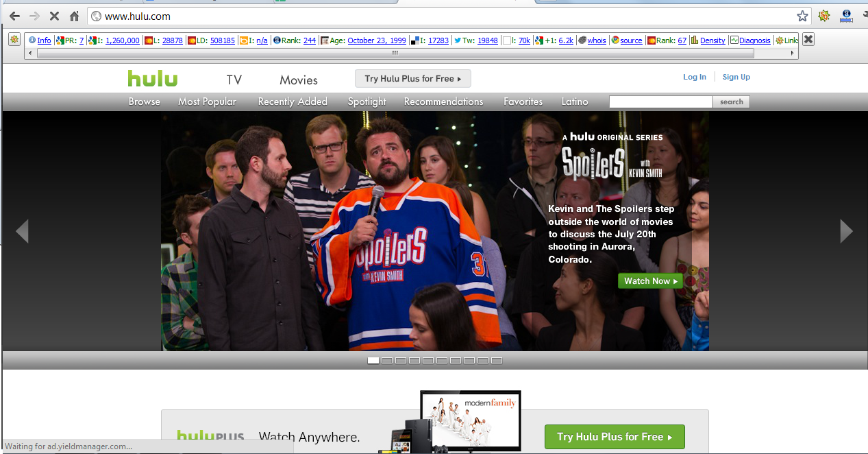Open the Alexa Rank 244 link

point(310,40)
